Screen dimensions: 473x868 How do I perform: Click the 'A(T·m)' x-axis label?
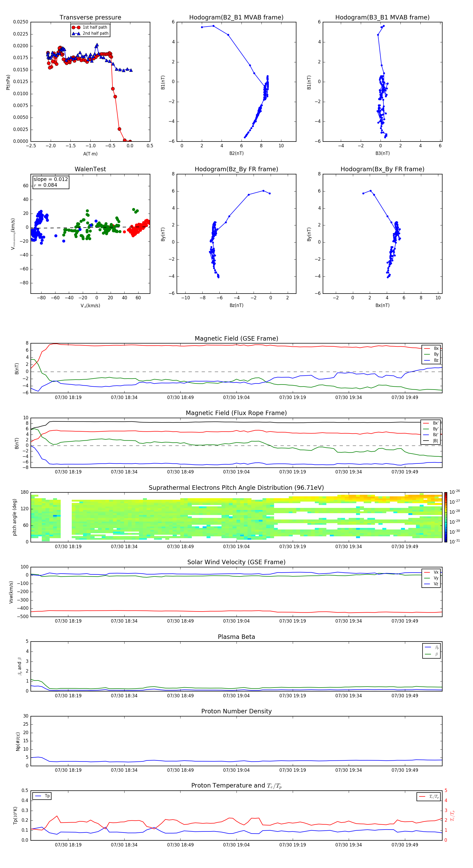[90, 154]
